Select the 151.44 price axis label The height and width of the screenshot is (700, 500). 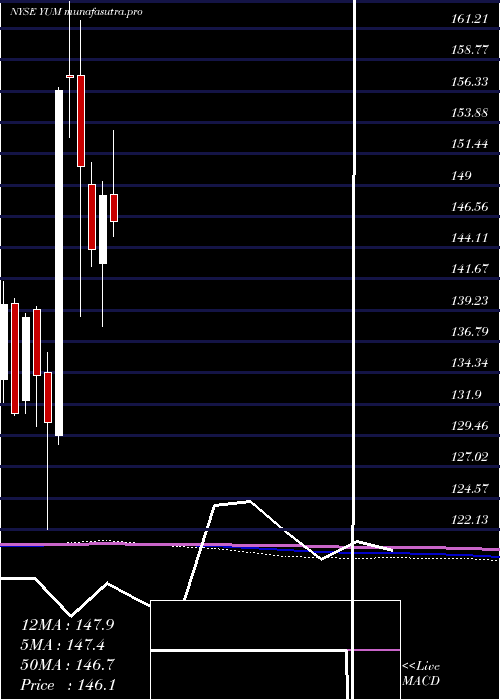pos(469,144)
